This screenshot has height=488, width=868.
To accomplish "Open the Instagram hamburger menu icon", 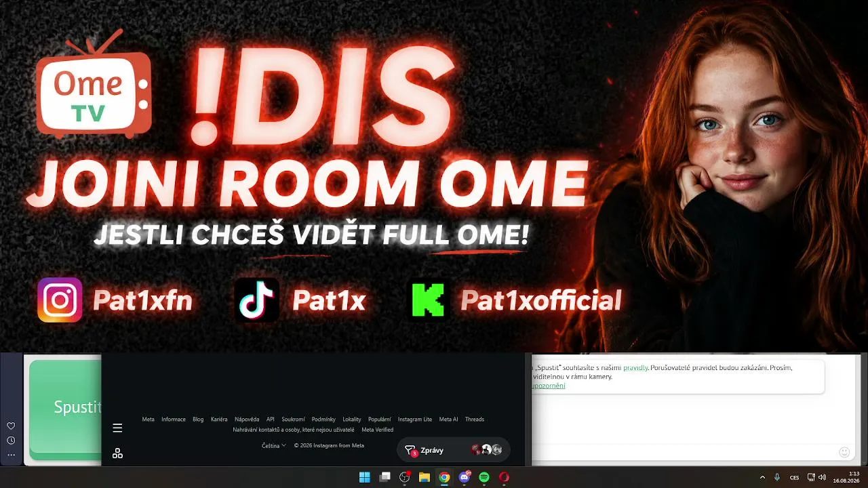I will pyautogui.click(x=117, y=428).
